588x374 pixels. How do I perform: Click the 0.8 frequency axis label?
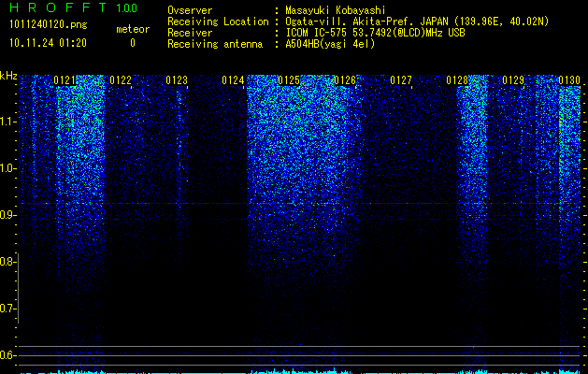pos(7,262)
